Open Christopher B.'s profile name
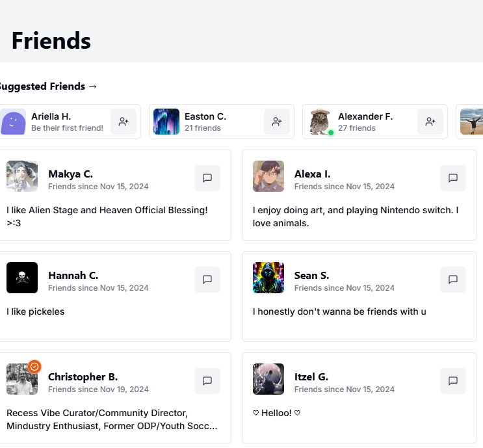Viewport: 483px width, 448px height. tap(83, 377)
